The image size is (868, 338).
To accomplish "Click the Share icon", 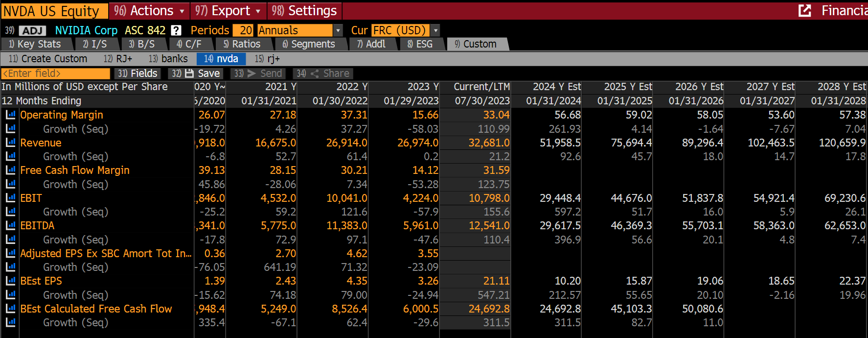I will tap(315, 73).
